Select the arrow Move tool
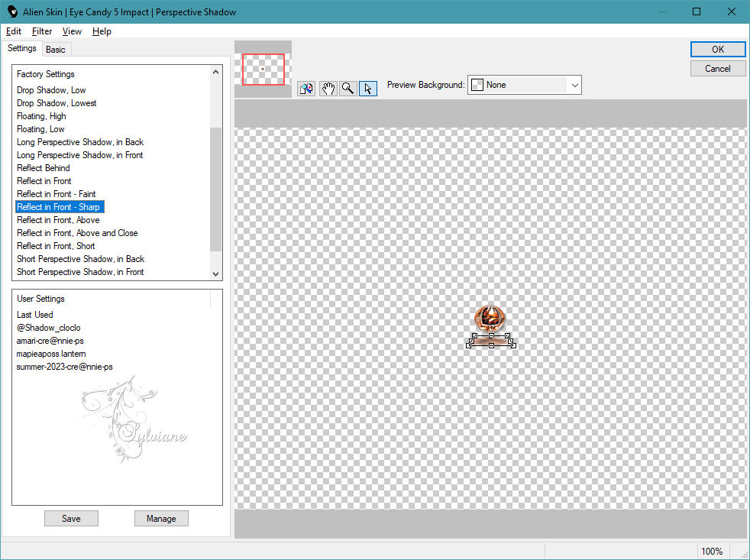Viewport: 750px width, 560px height. [368, 89]
